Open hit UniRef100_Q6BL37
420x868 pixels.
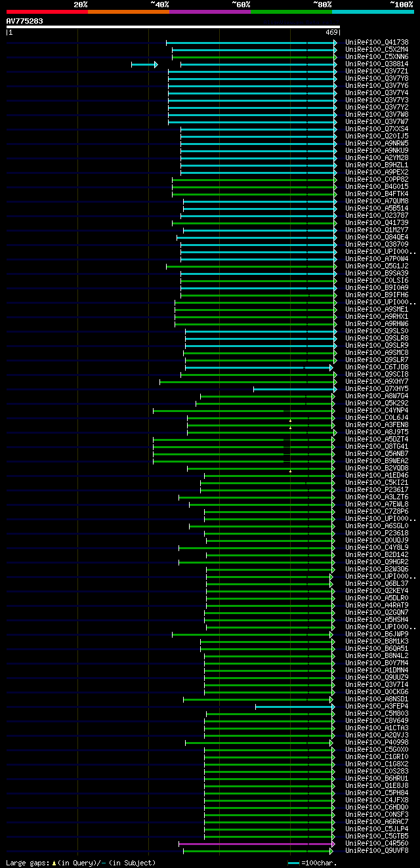tap(377, 583)
